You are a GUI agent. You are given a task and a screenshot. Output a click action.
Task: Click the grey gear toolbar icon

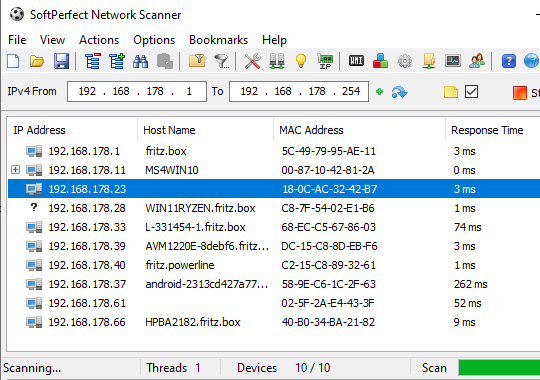pos(405,61)
